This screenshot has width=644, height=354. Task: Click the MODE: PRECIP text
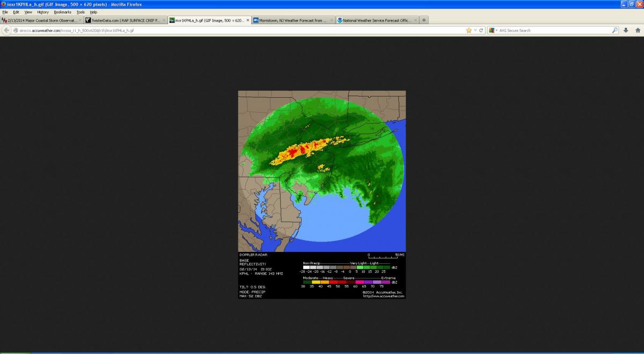click(252, 292)
